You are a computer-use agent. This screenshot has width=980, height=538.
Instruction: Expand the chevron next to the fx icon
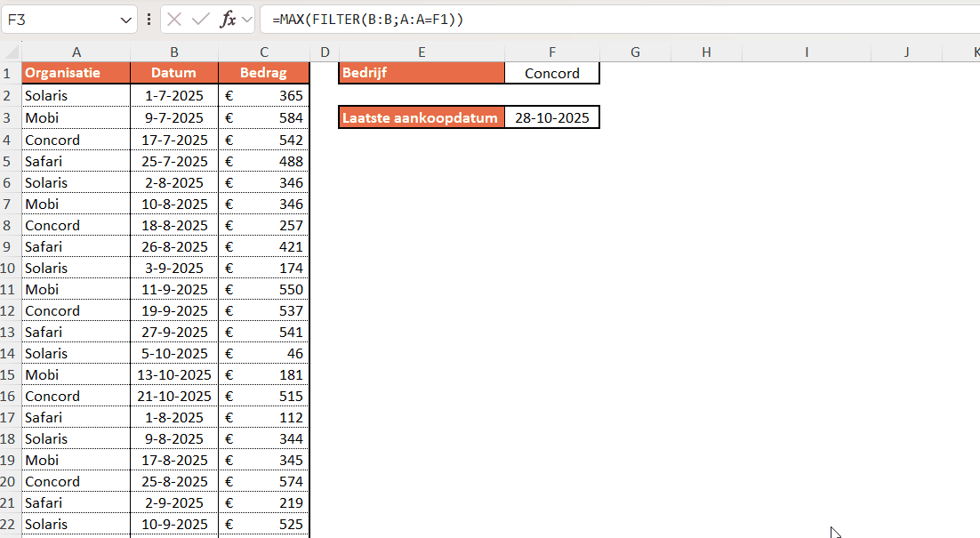[246, 19]
